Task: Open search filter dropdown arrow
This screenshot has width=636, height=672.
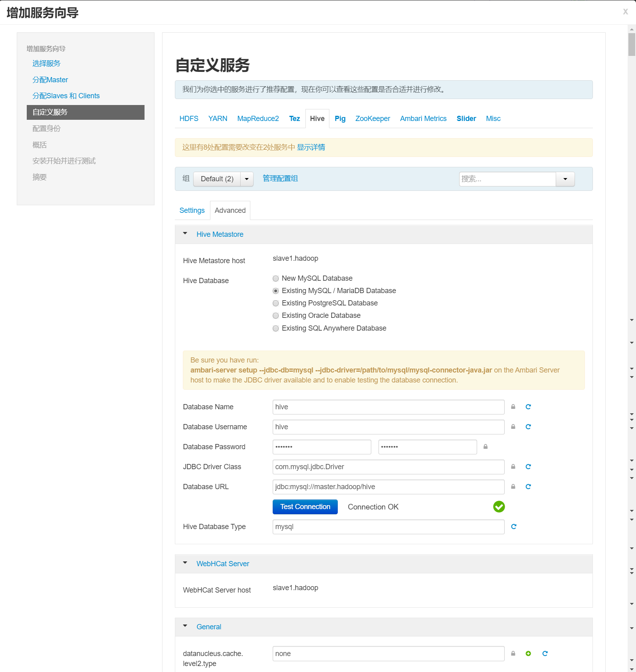Action: tap(565, 179)
